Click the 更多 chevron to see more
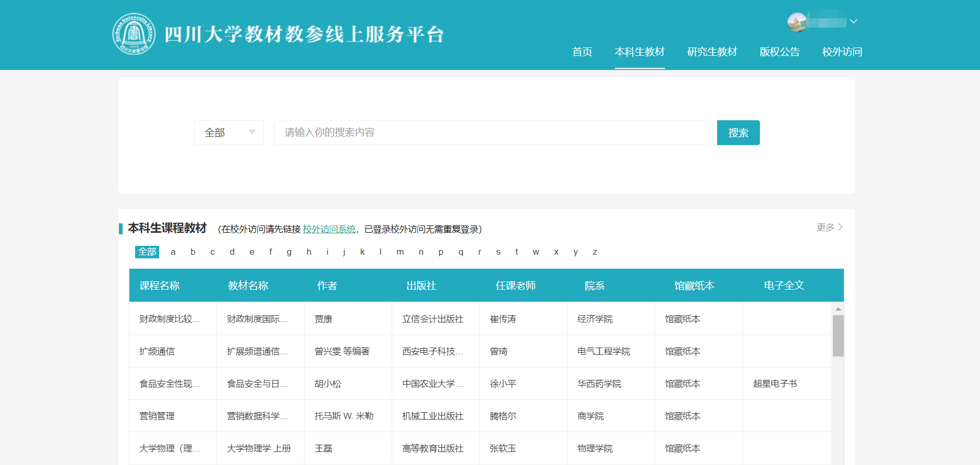 point(840,228)
